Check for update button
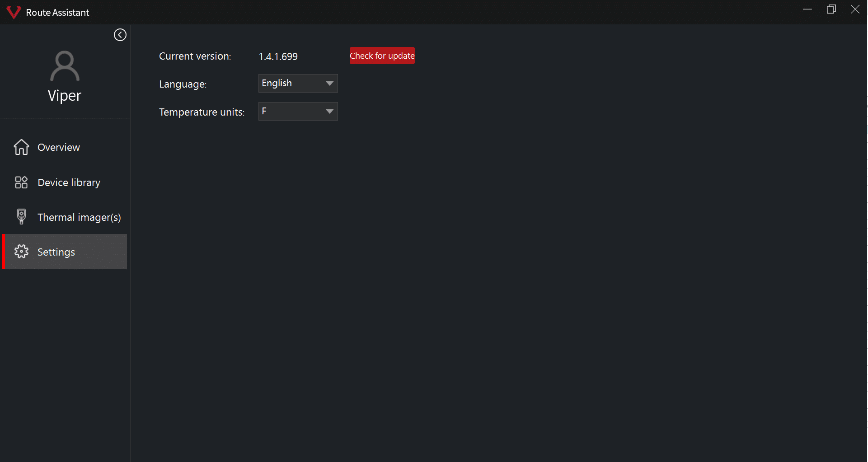The width and height of the screenshot is (868, 462). pos(382,56)
